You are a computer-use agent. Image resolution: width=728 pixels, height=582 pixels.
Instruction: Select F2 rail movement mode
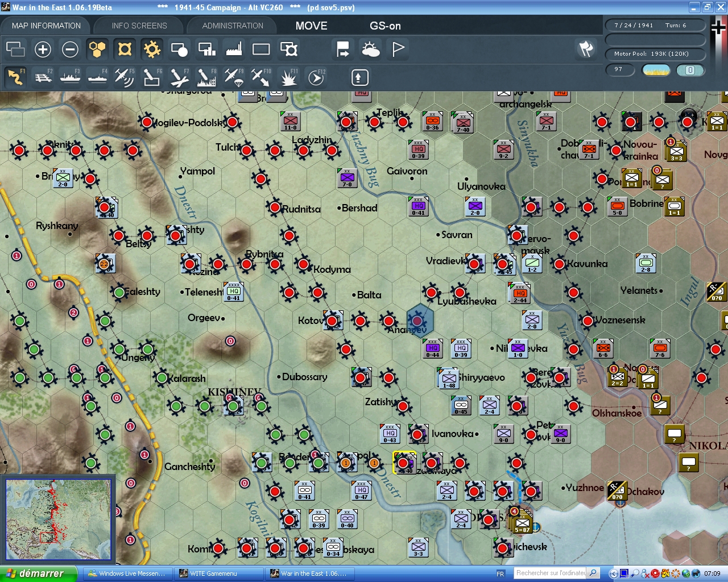pyautogui.click(x=43, y=77)
